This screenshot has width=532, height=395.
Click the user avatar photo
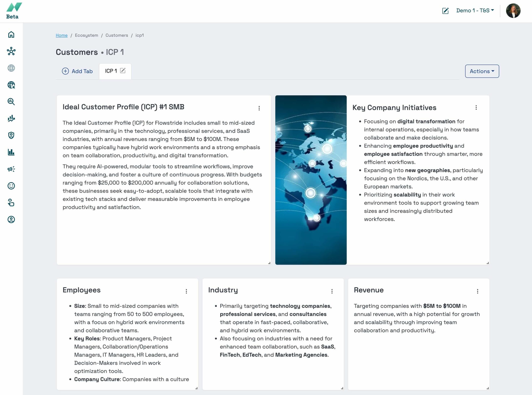pyautogui.click(x=513, y=11)
